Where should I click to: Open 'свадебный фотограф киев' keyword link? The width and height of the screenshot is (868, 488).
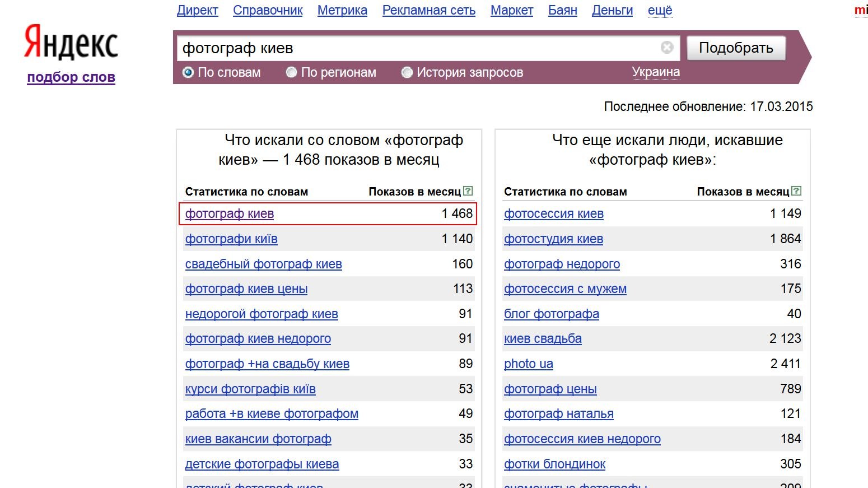point(263,264)
